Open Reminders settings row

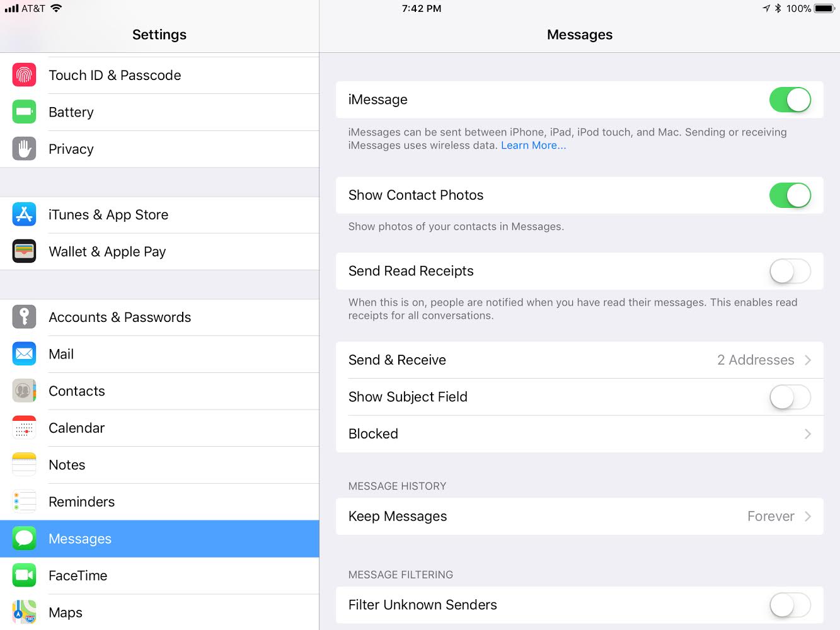pyautogui.click(x=159, y=502)
